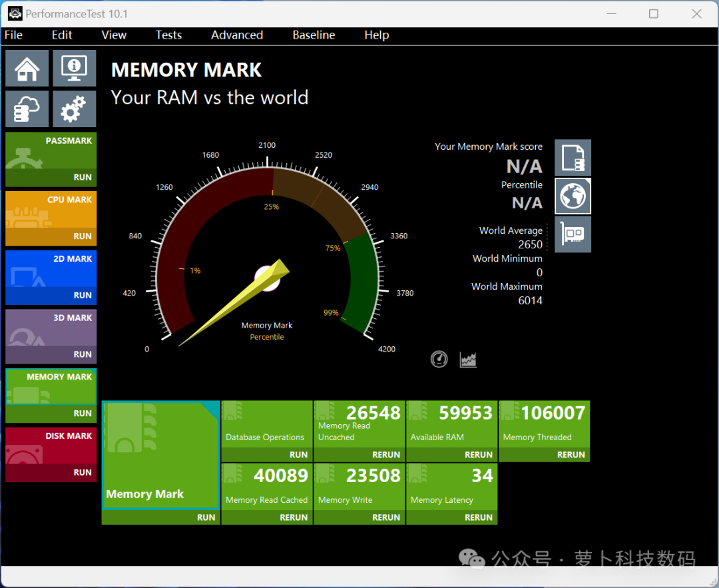Open the Advanced menu
Image resolution: width=719 pixels, height=588 pixels.
tap(237, 35)
